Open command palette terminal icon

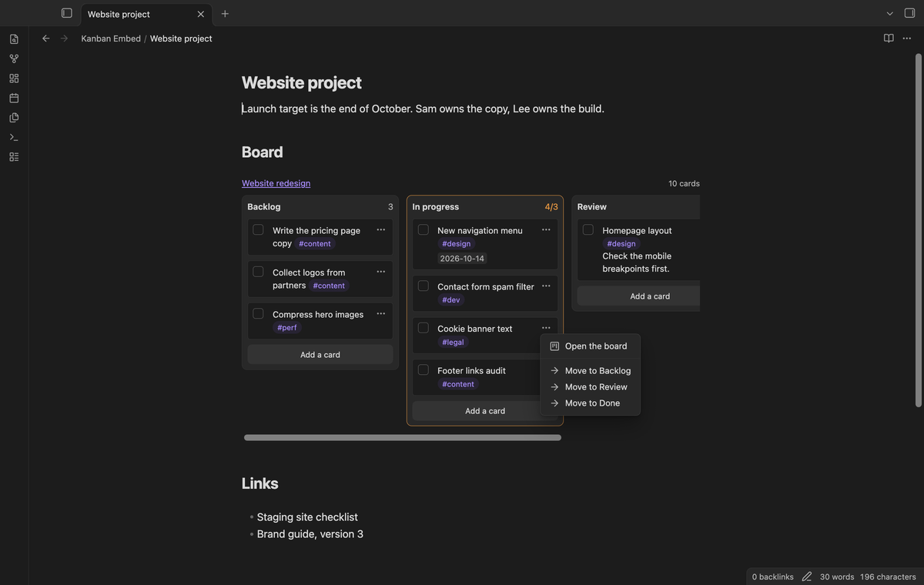click(x=14, y=137)
